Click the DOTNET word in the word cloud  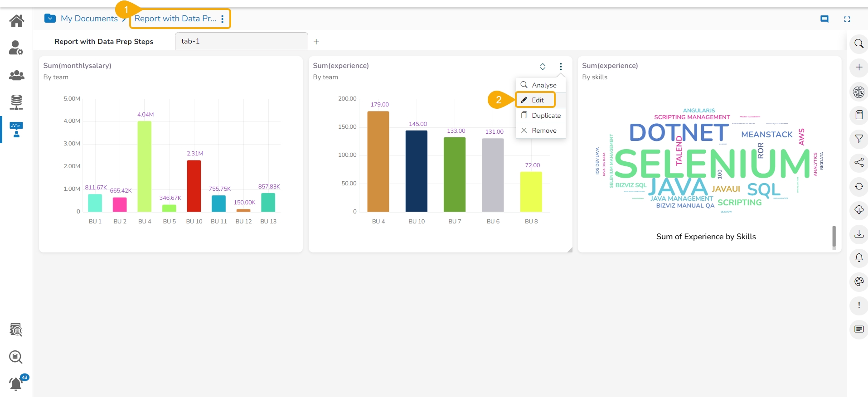point(679,133)
